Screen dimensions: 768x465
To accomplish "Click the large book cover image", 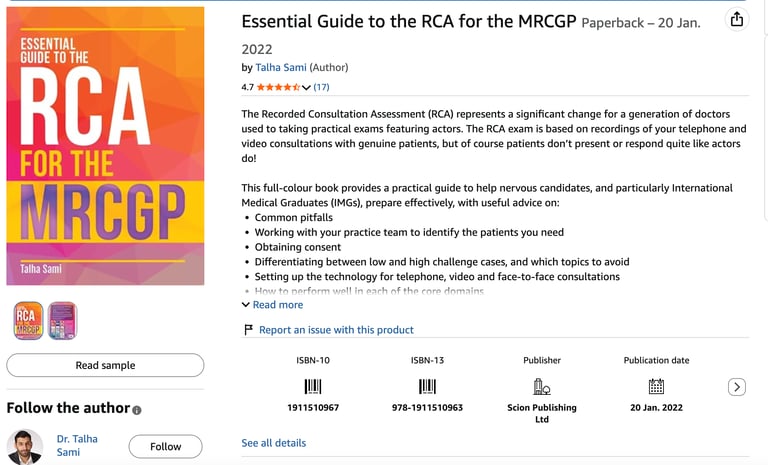I will [105, 146].
